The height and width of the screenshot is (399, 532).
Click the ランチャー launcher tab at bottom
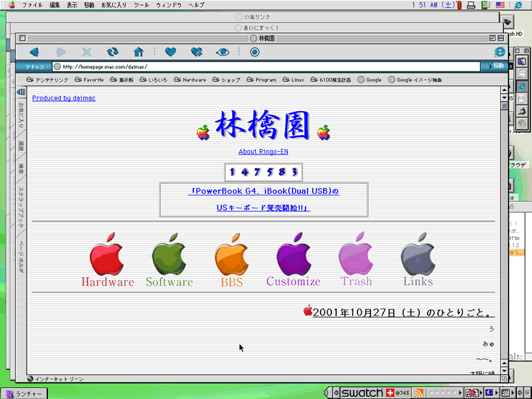click(x=25, y=394)
